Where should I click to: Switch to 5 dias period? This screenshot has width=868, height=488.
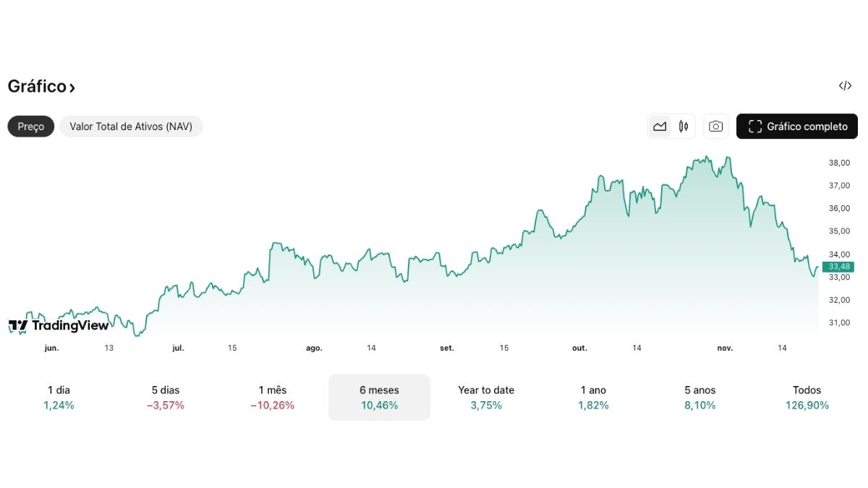[165, 397]
